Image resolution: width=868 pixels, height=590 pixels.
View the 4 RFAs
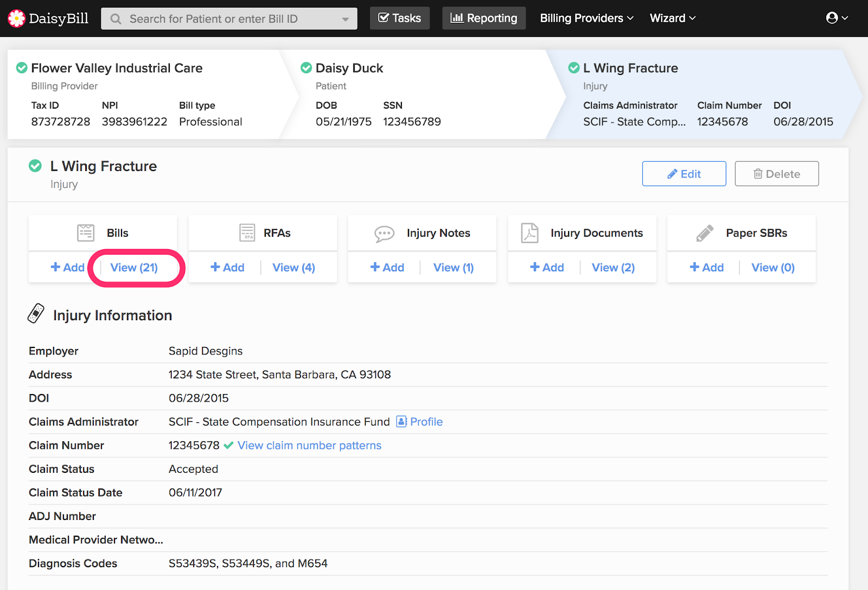(293, 268)
